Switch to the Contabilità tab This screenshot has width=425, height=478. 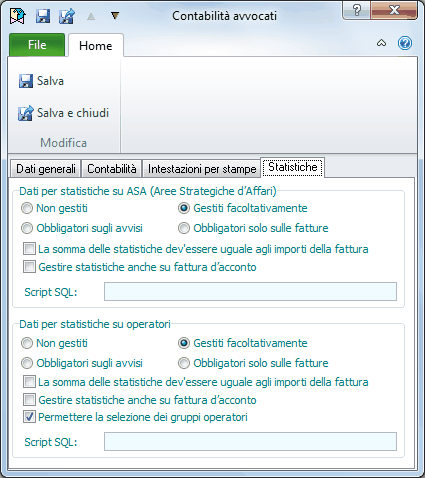(112, 169)
